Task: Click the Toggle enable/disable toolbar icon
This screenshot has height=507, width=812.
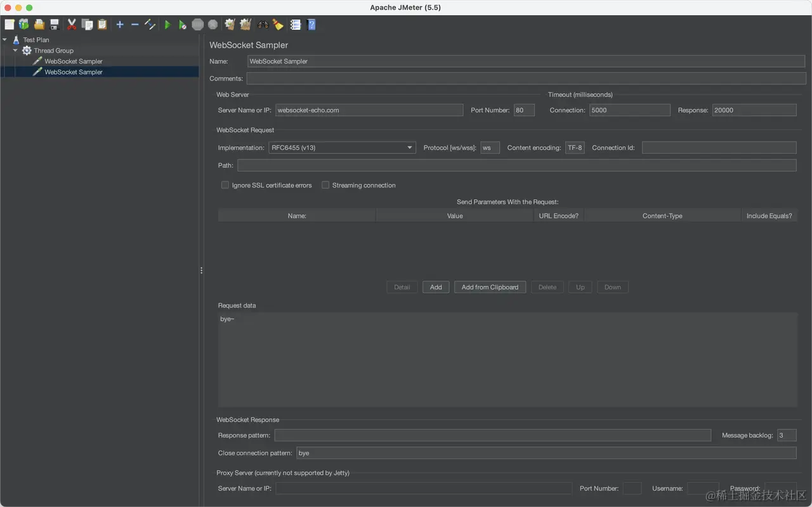Action: click(150, 25)
